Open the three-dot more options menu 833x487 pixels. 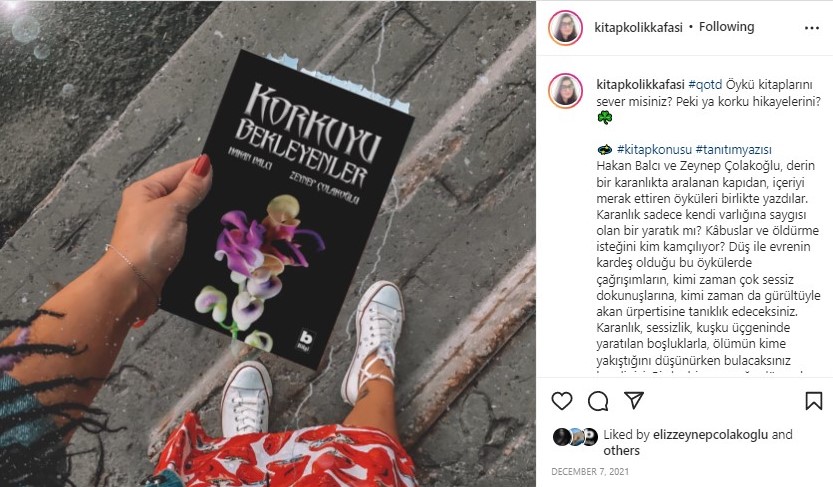click(812, 28)
